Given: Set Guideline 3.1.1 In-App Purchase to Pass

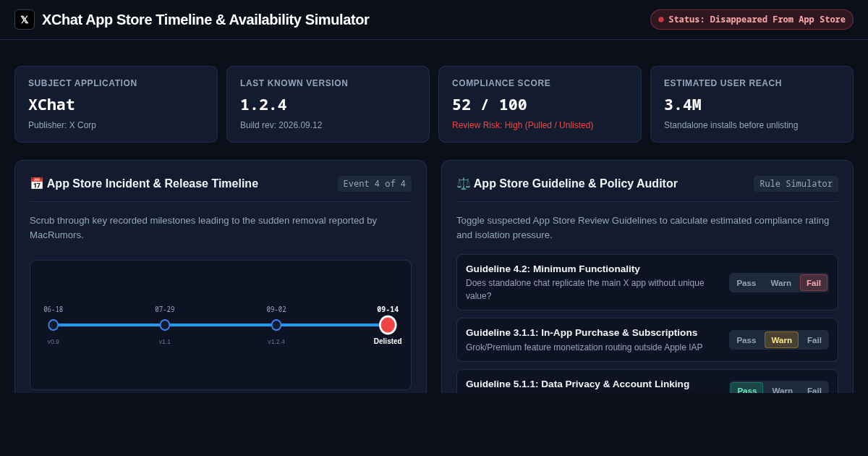Looking at the screenshot, I should [x=746, y=340].
